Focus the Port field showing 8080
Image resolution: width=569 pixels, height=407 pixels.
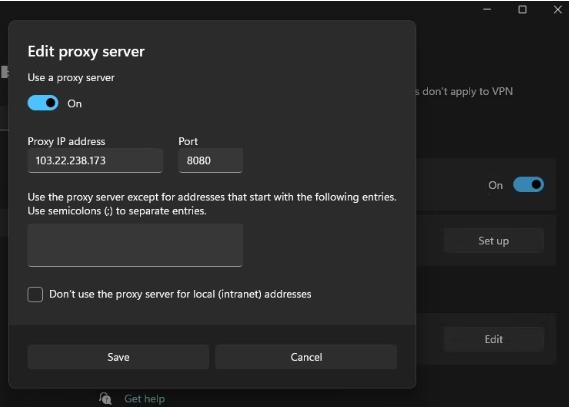click(x=210, y=161)
